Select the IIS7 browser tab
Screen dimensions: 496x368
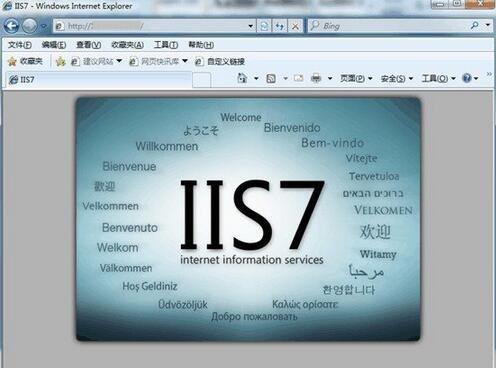point(99,80)
